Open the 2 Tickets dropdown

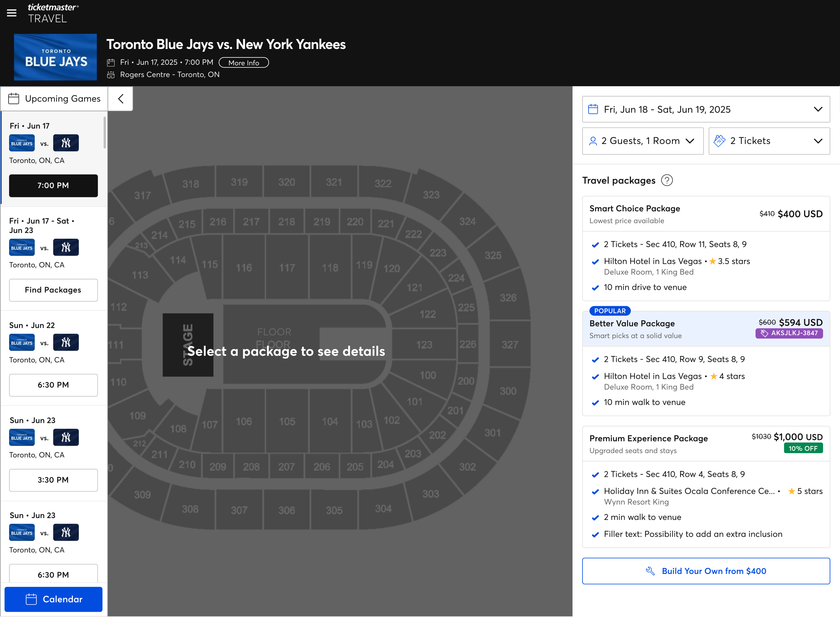point(769,141)
